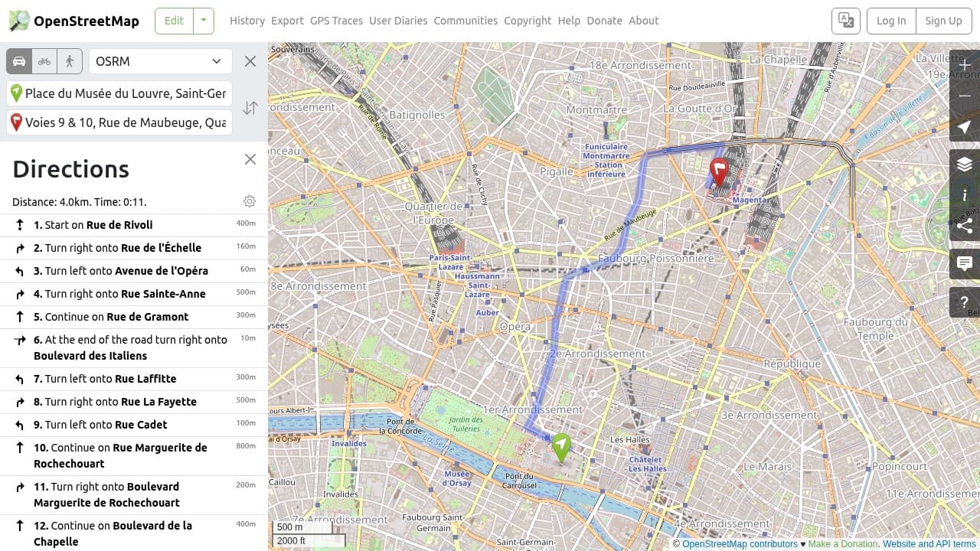Select step 7 Rue Laffitte
This screenshot has width=980, height=551.
(x=134, y=379)
